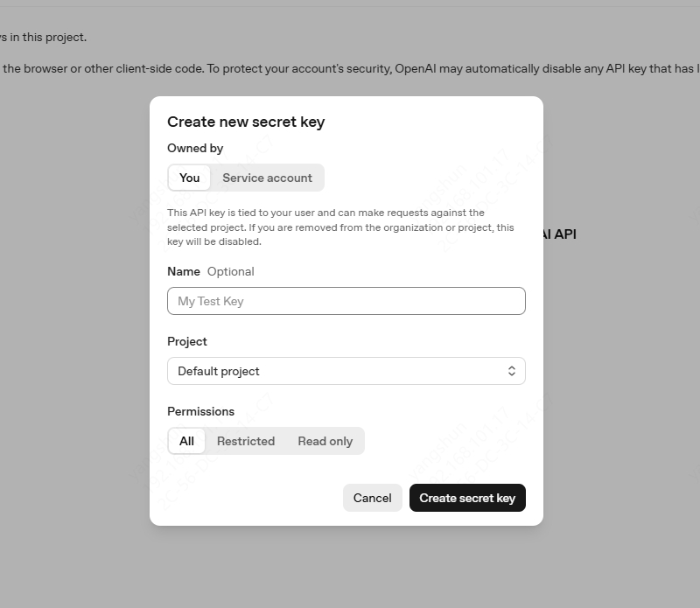The height and width of the screenshot is (608, 700).
Task: Switch ownership to "Service account"
Action: pos(267,178)
